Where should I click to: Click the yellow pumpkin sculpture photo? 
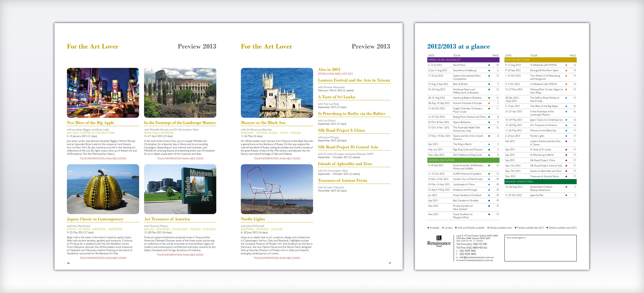click(103, 189)
